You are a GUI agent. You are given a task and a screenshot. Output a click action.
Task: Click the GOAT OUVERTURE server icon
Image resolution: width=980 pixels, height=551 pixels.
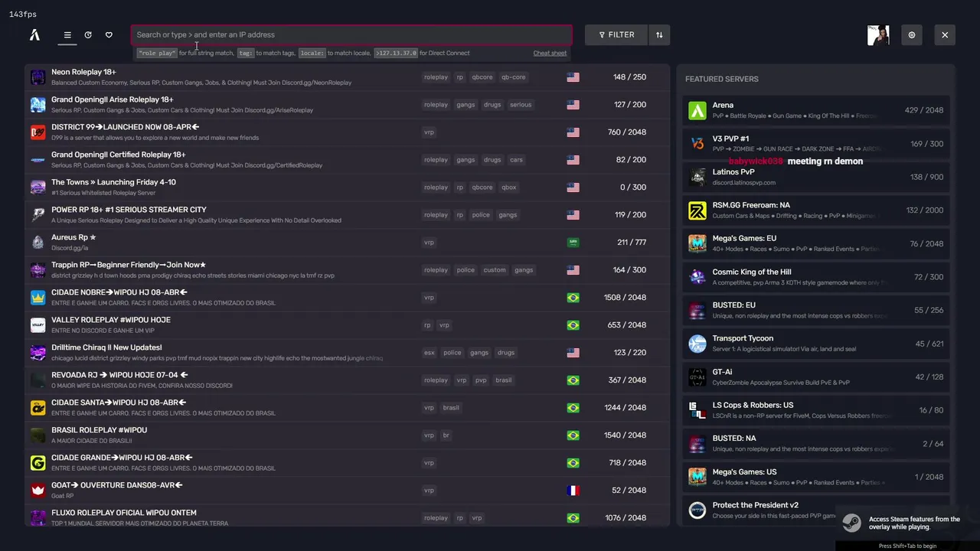(x=38, y=491)
